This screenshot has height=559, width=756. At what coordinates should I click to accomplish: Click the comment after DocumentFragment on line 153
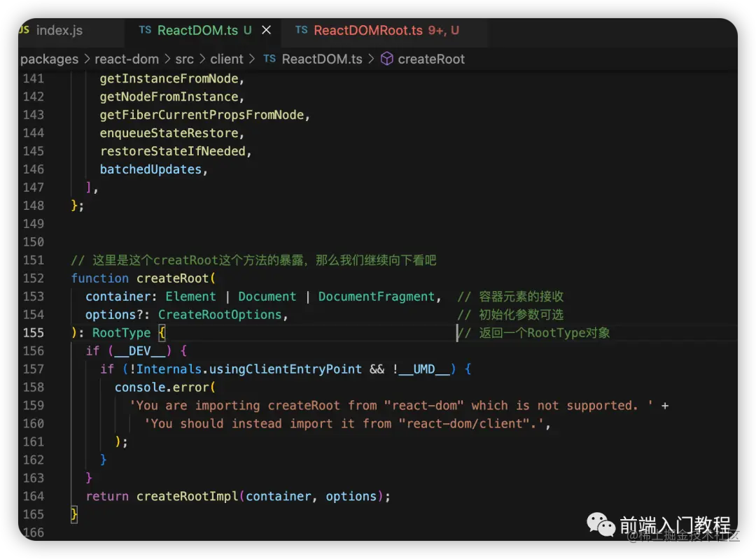click(x=510, y=297)
